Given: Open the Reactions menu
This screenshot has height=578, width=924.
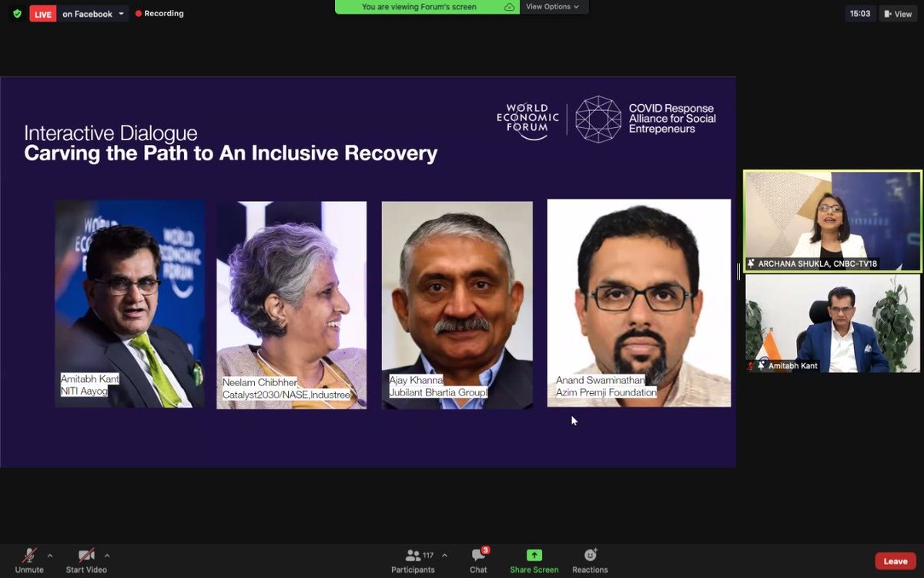Looking at the screenshot, I should tap(590, 560).
